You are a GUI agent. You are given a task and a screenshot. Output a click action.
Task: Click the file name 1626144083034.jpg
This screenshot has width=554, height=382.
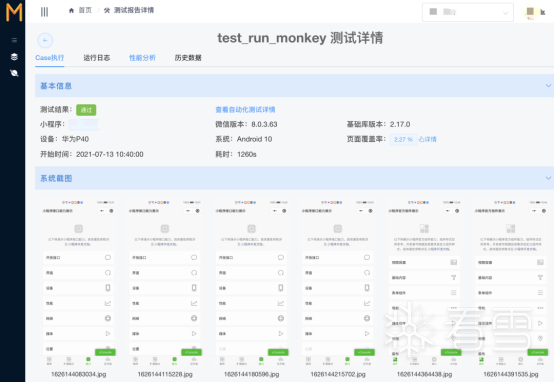pos(79,374)
